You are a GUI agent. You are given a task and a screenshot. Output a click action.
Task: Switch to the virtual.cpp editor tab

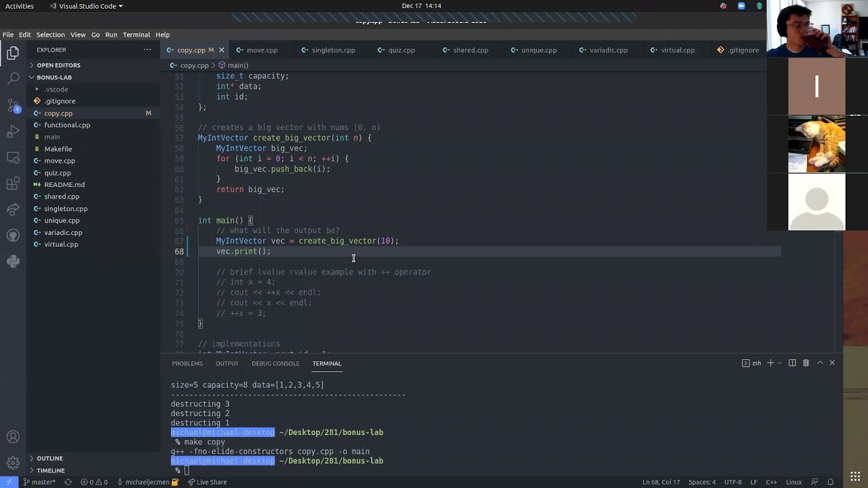tap(677, 50)
